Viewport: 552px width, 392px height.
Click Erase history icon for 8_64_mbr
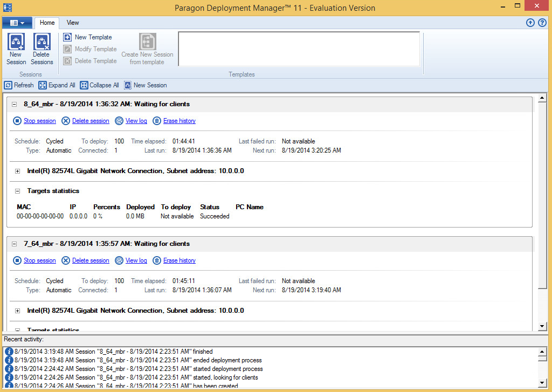(157, 121)
